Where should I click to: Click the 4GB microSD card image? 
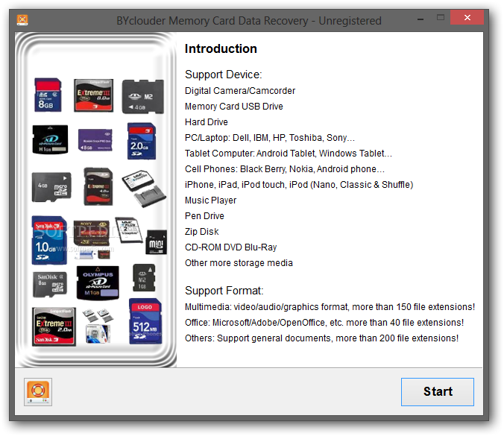coord(51,187)
